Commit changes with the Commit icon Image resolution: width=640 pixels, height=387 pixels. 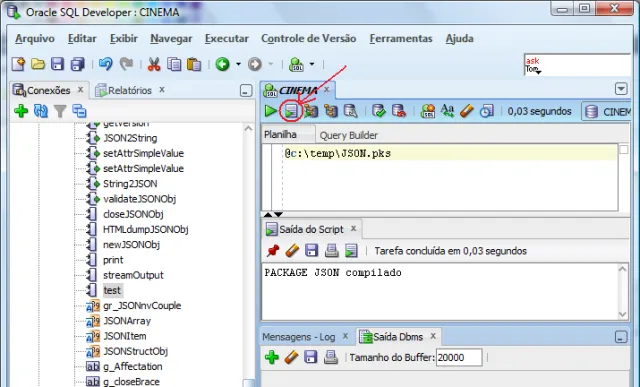379,111
